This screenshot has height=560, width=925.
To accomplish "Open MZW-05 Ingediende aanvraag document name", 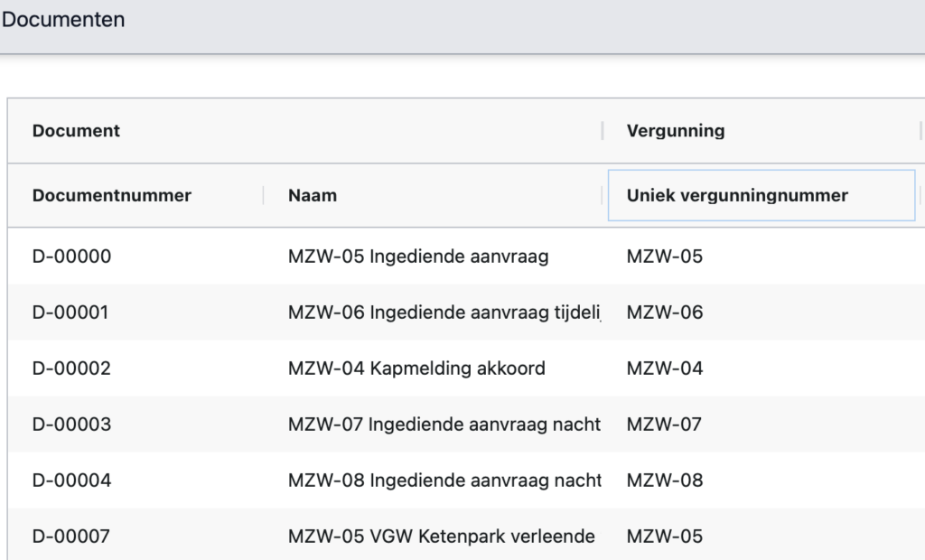I will (x=418, y=257).
